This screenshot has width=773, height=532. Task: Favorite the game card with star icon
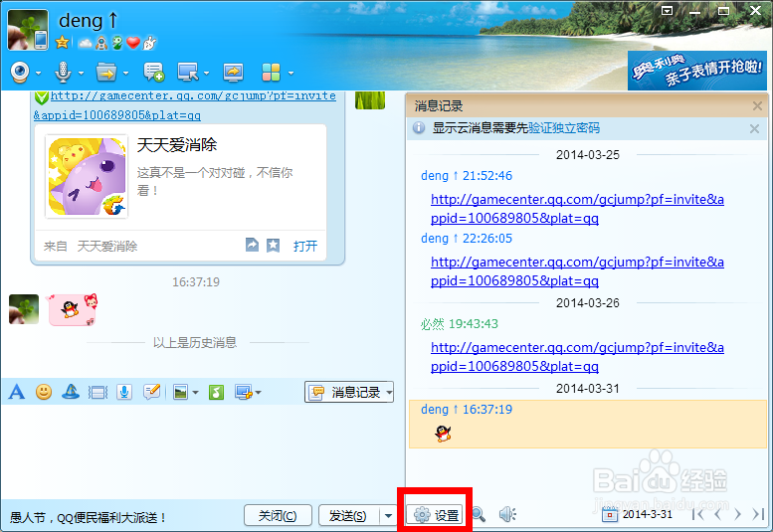pos(274,245)
